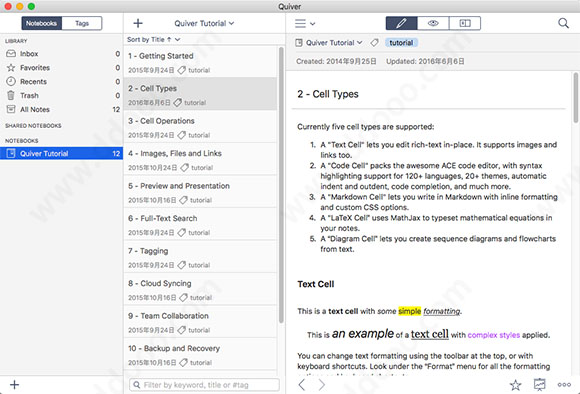Open note 4 - Images, Files and Links

tap(200, 159)
